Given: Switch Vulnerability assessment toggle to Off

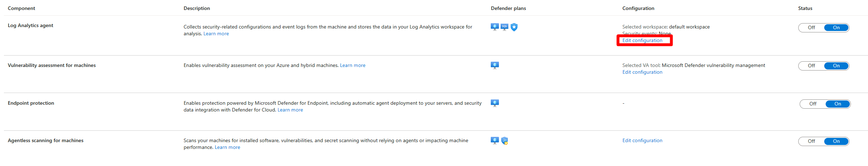Looking at the screenshot, I should tap(811, 66).
